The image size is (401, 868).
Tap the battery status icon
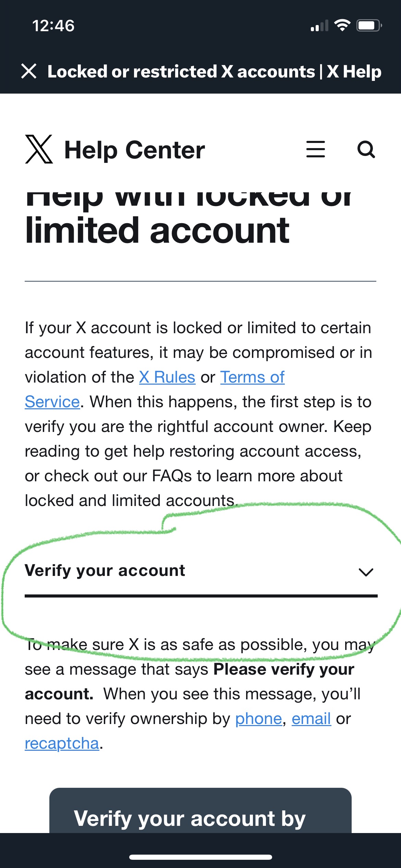(x=369, y=25)
